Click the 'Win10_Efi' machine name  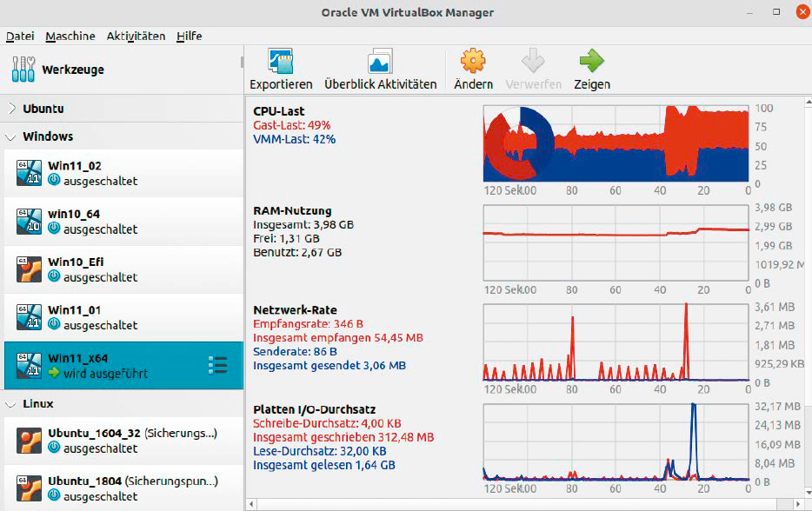click(77, 262)
